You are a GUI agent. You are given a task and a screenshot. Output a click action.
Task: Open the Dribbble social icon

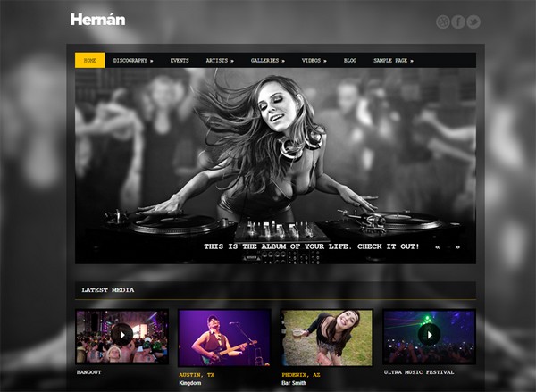(442, 22)
